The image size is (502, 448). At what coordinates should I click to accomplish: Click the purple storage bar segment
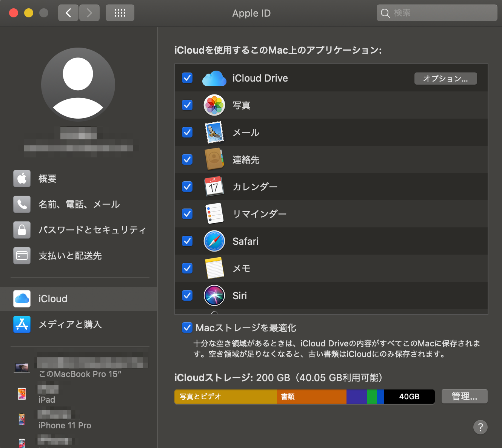pyautogui.click(x=357, y=397)
